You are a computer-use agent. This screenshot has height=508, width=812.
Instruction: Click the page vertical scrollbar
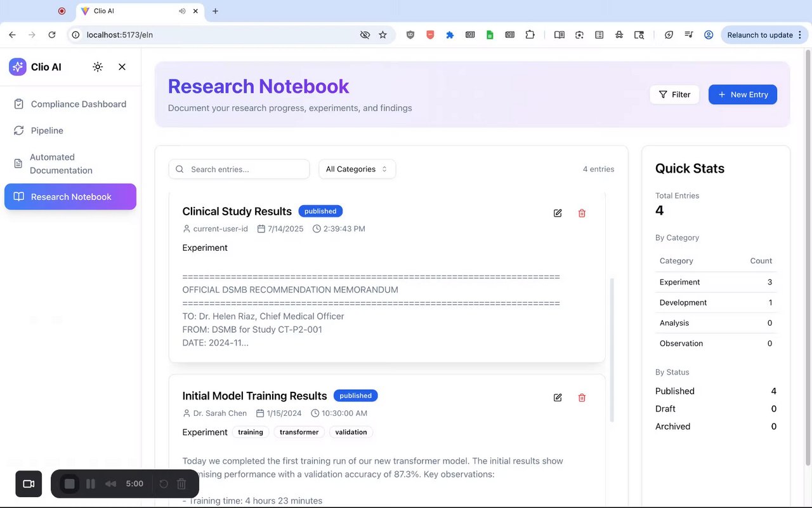808,257
